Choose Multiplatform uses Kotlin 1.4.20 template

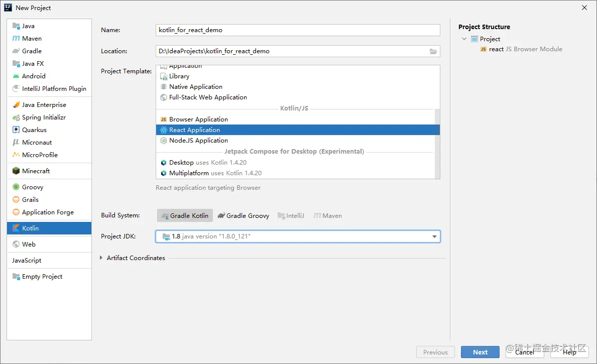coord(295,173)
